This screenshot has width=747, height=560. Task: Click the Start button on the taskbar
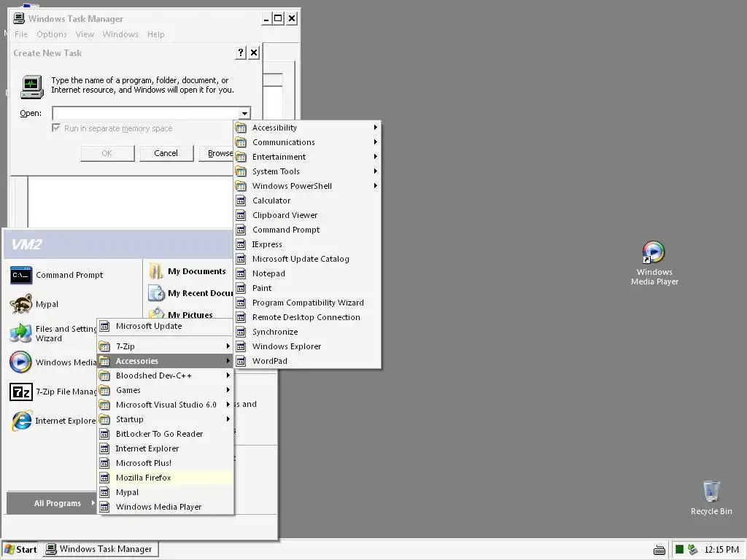point(20,550)
